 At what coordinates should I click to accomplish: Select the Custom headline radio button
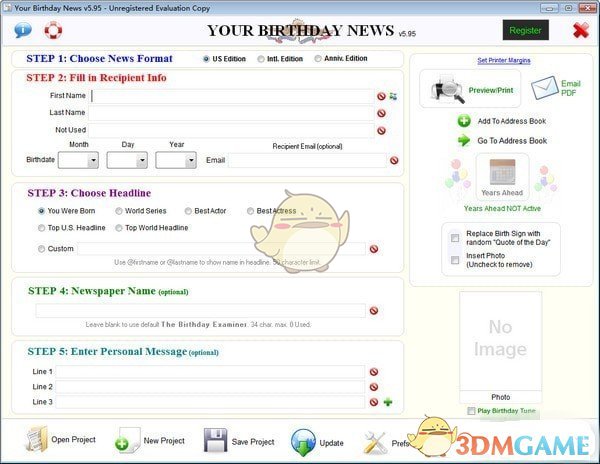click(41, 249)
